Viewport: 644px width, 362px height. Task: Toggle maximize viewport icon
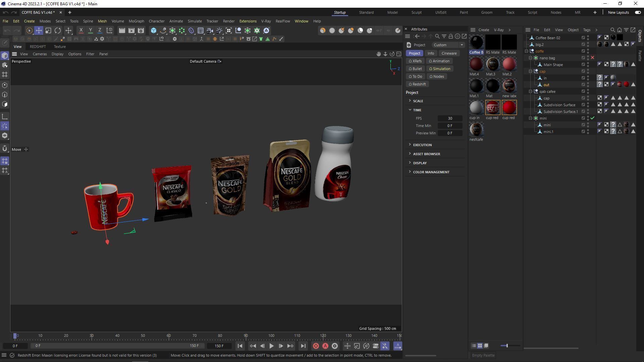(x=399, y=54)
